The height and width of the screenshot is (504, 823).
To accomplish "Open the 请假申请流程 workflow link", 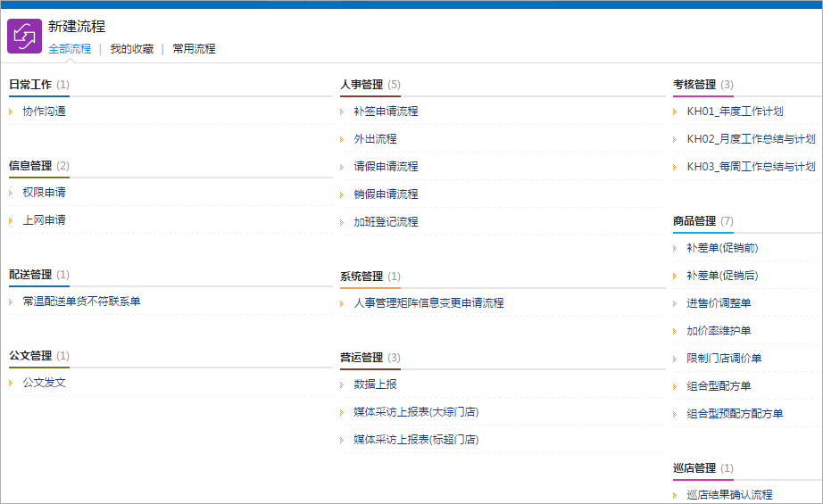I will [386, 167].
